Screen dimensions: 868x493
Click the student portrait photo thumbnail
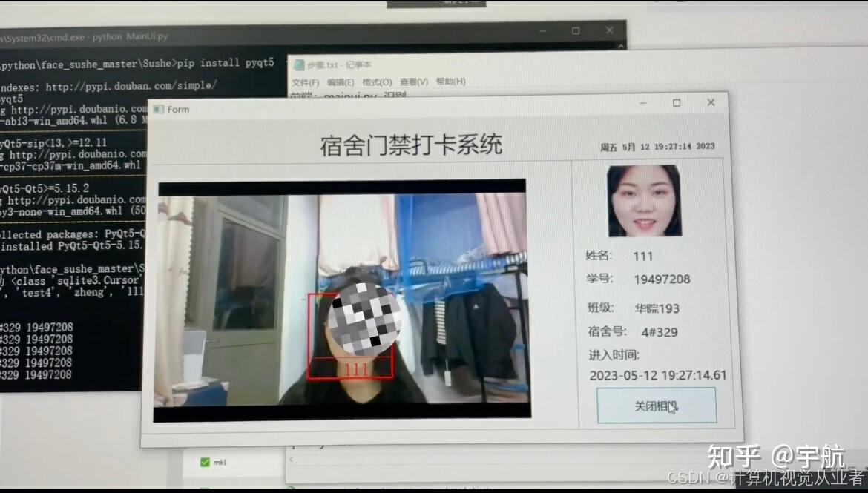pos(645,200)
